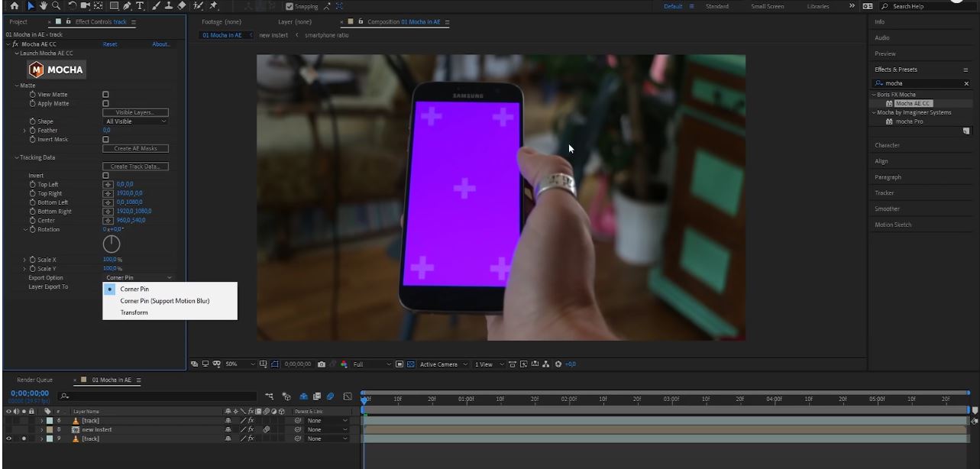Click the Create AE Masks button
Viewport: 980px width, 469px height.
[x=135, y=148]
